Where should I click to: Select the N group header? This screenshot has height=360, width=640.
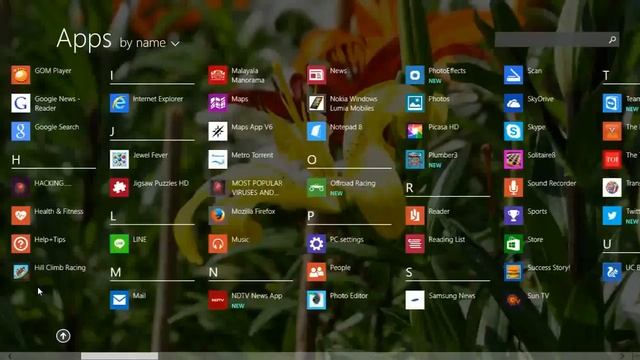click(x=213, y=272)
